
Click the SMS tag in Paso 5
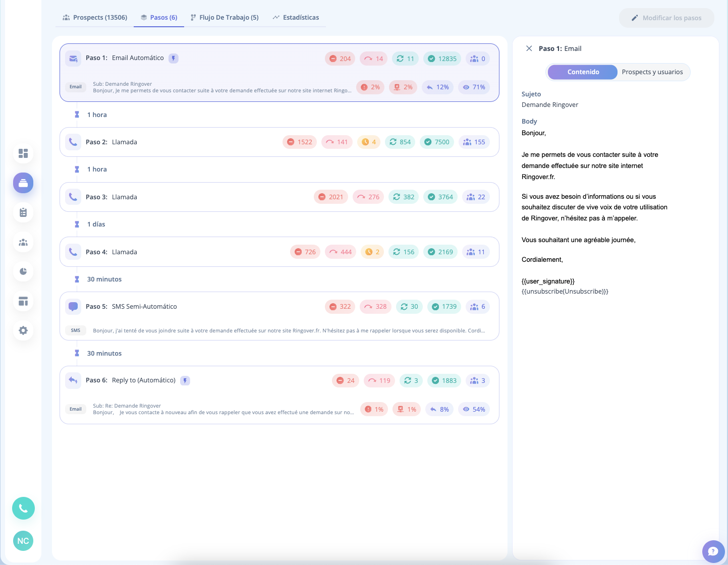[x=76, y=330]
